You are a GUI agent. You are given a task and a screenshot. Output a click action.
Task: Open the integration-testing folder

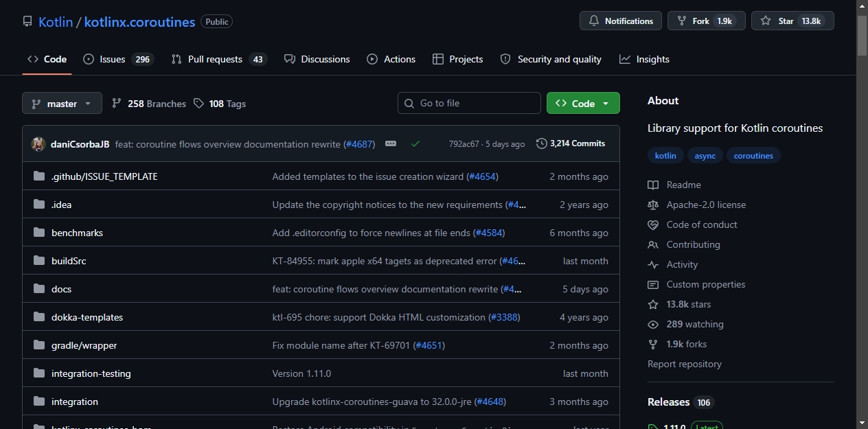coord(91,373)
